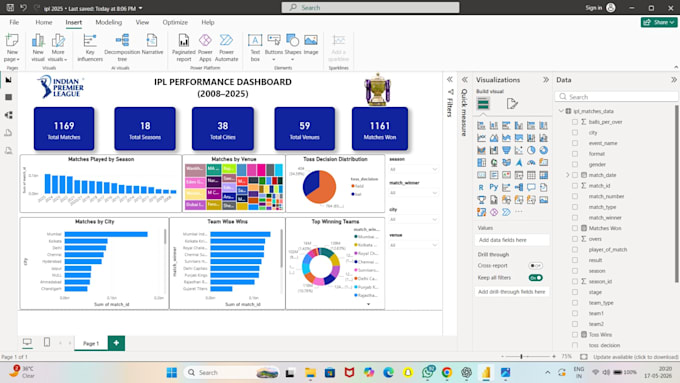The width and height of the screenshot is (680, 383).
Task: Switch to desktop layout icon
Action: tap(27, 343)
